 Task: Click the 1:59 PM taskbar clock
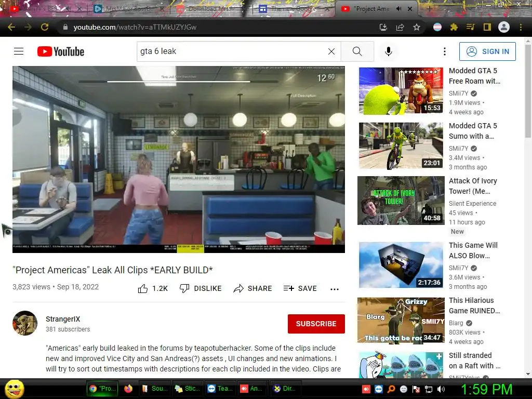[486, 390]
